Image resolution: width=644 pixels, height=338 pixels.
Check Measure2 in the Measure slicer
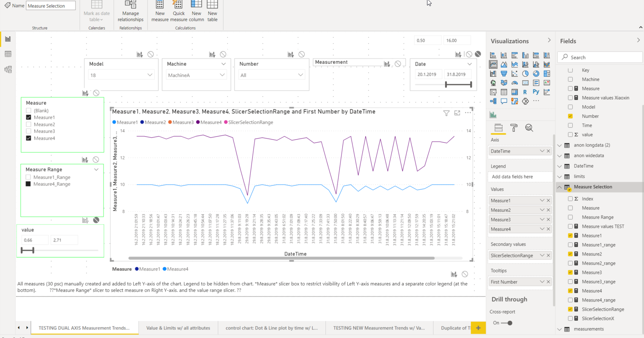28,124
